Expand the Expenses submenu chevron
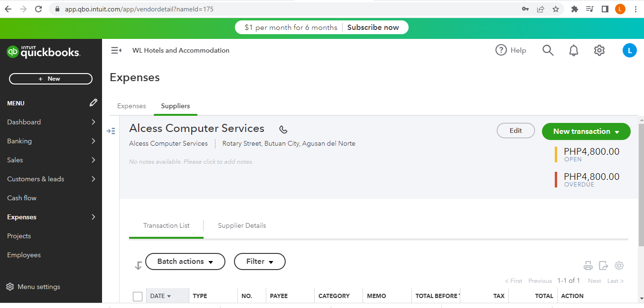This screenshot has height=308, width=644. pyautogui.click(x=93, y=217)
